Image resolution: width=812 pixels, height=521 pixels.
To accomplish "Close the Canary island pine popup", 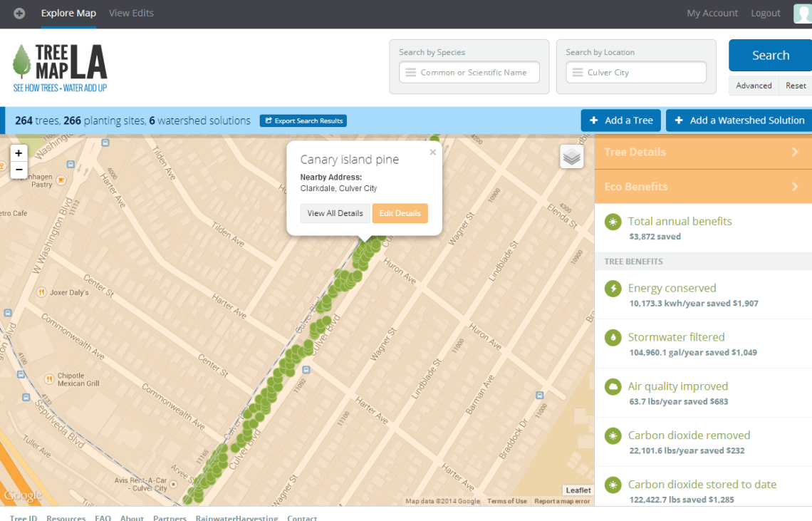I will pos(432,152).
